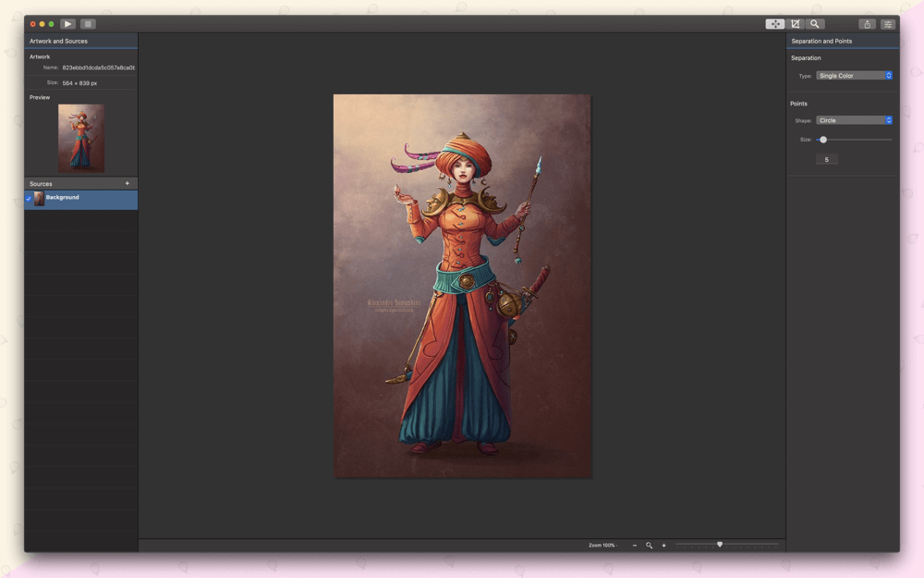Click the artwork image on the canvas
The height and width of the screenshot is (578, 924).
tap(463, 286)
